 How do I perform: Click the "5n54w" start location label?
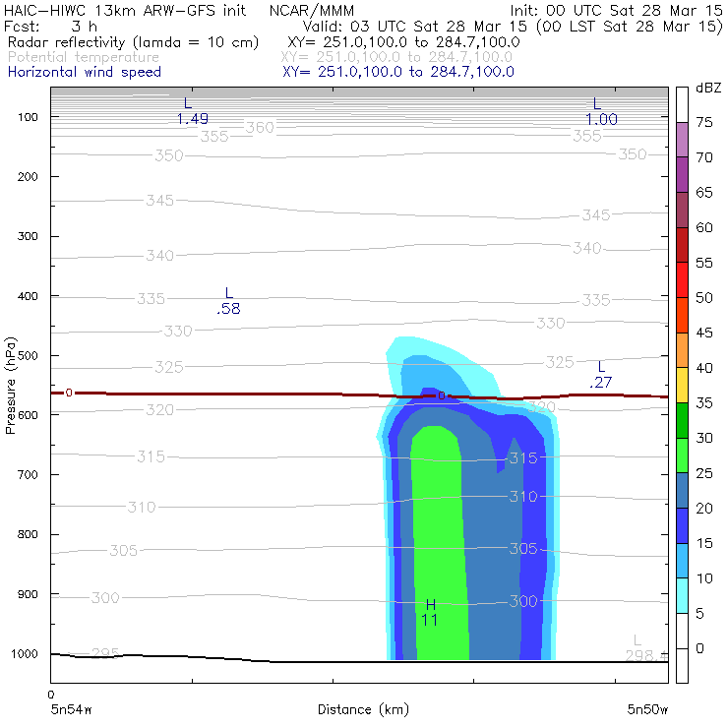tap(71, 709)
